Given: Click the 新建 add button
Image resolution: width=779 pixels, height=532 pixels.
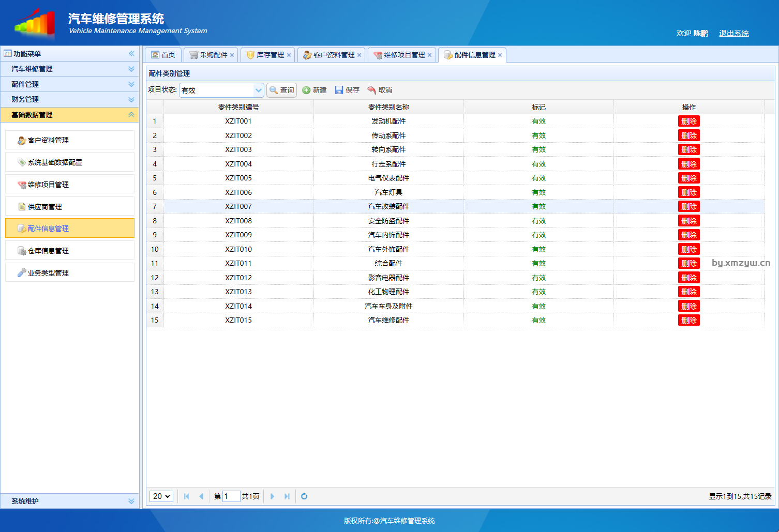Looking at the screenshot, I should 314,90.
